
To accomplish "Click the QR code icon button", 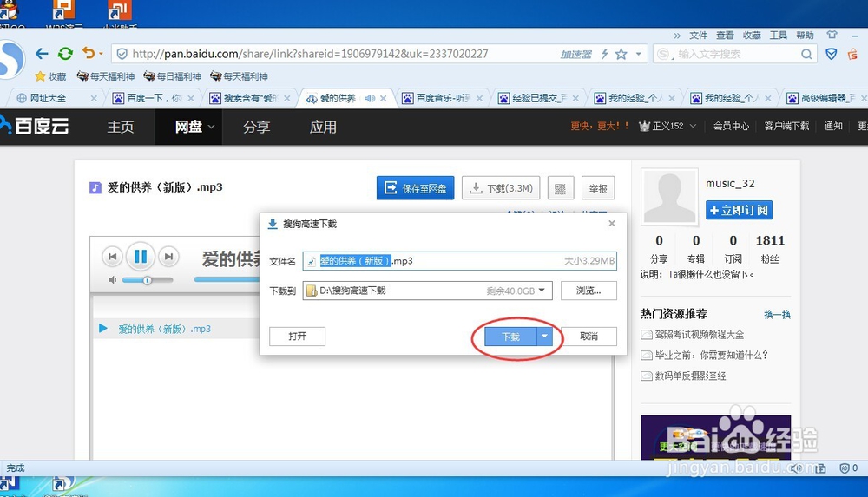I will pos(560,188).
